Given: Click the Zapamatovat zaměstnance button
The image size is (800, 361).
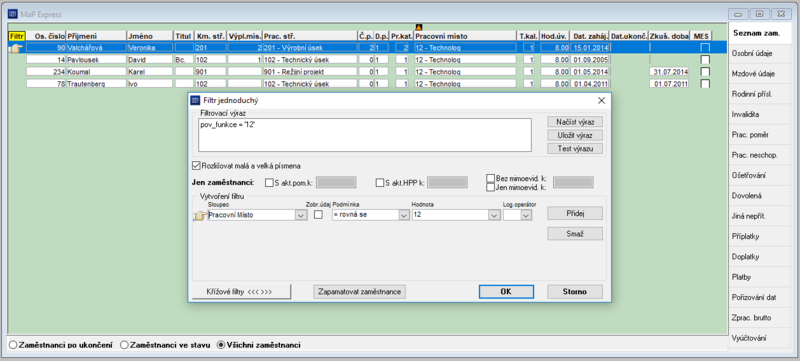Looking at the screenshot, I should 360,292.
